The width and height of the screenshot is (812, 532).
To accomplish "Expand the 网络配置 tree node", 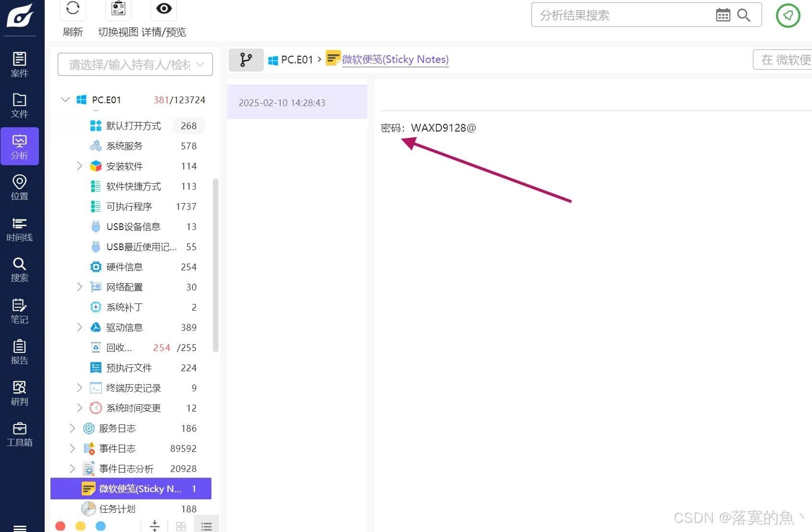I will [x=80, y=287].
